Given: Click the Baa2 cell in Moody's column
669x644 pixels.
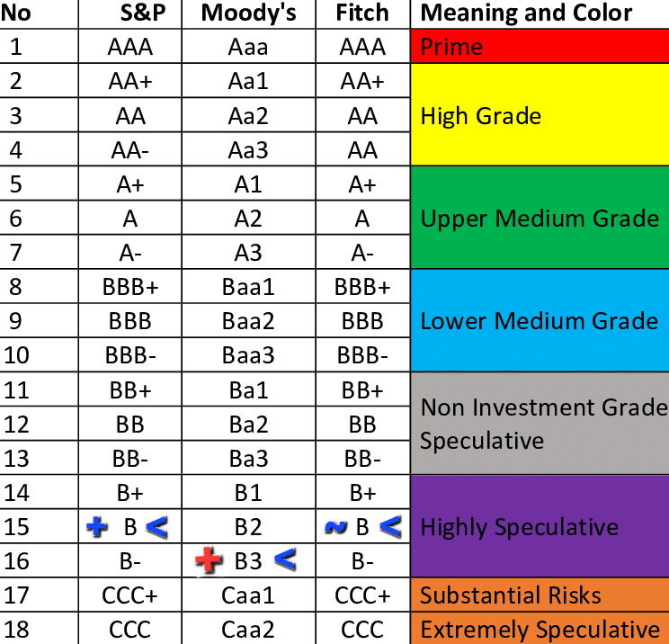Looking at the screenshot, I should [x=248, y=321].
